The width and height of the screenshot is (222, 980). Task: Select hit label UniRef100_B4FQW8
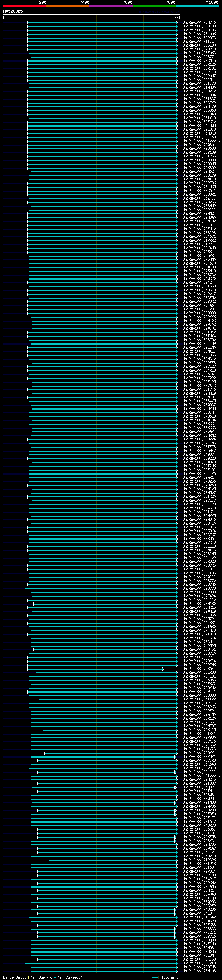[x=199, y=125]
